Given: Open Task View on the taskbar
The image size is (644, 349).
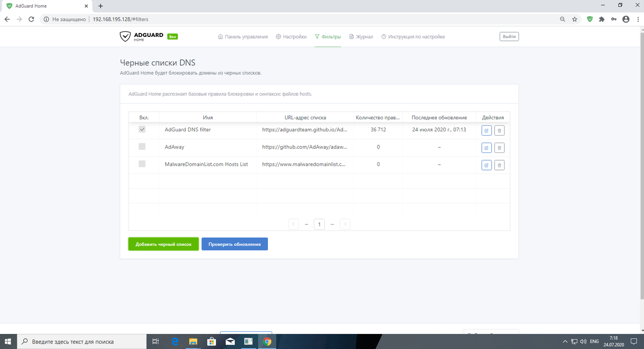Looking at the screenshot, I should (x=155, y=342).
